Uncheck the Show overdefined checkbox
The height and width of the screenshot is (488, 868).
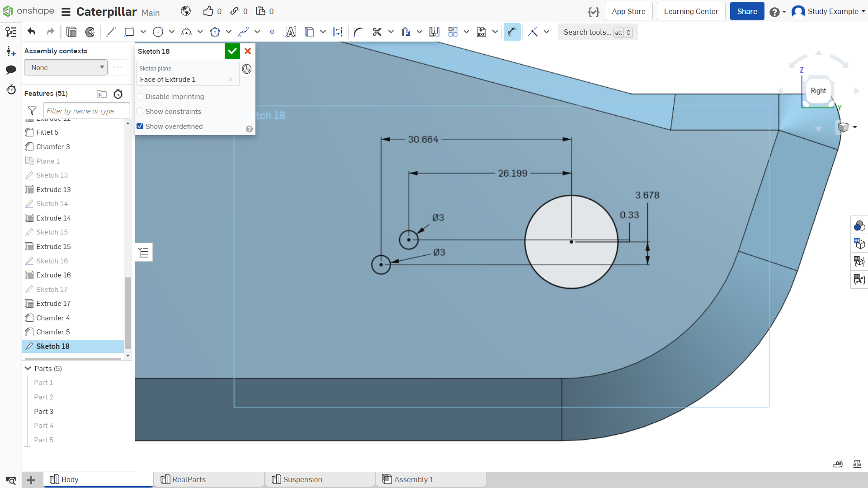[140, 127]
